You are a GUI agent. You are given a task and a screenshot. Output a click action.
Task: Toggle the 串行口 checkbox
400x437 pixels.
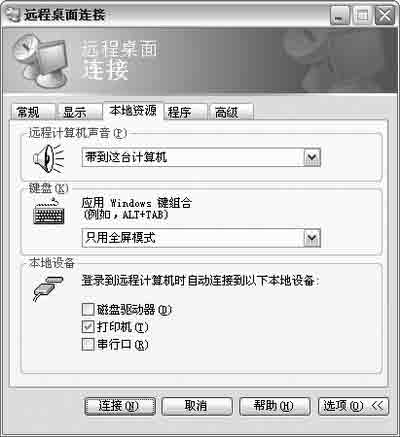88,344
